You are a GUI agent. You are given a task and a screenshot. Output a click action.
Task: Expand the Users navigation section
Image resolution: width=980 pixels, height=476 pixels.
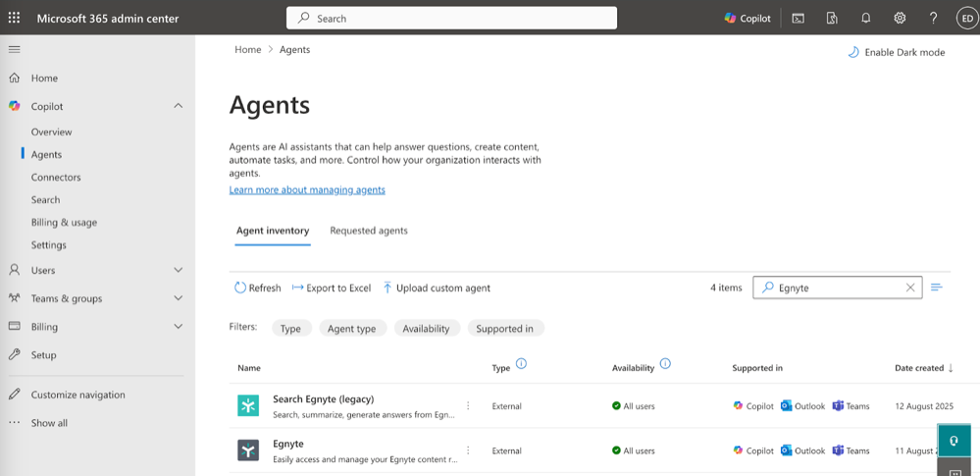pyautogui.click(x=178, y=270)
